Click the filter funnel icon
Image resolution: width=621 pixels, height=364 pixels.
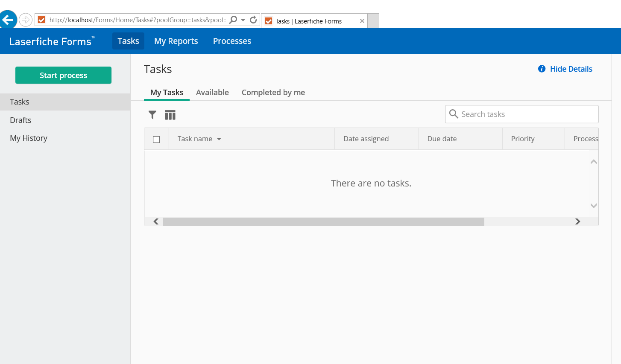click(x=152, y=115)
